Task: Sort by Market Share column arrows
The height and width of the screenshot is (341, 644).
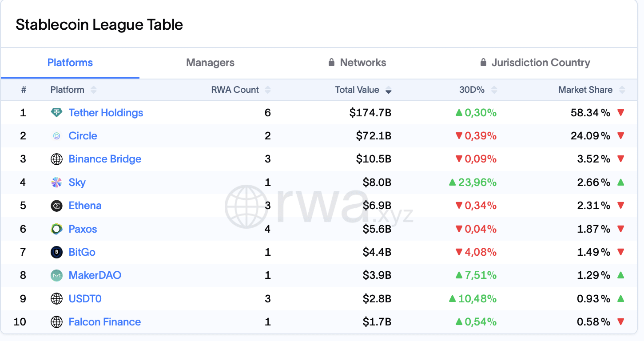Action: pyautogui.click(x=622, y=90)
